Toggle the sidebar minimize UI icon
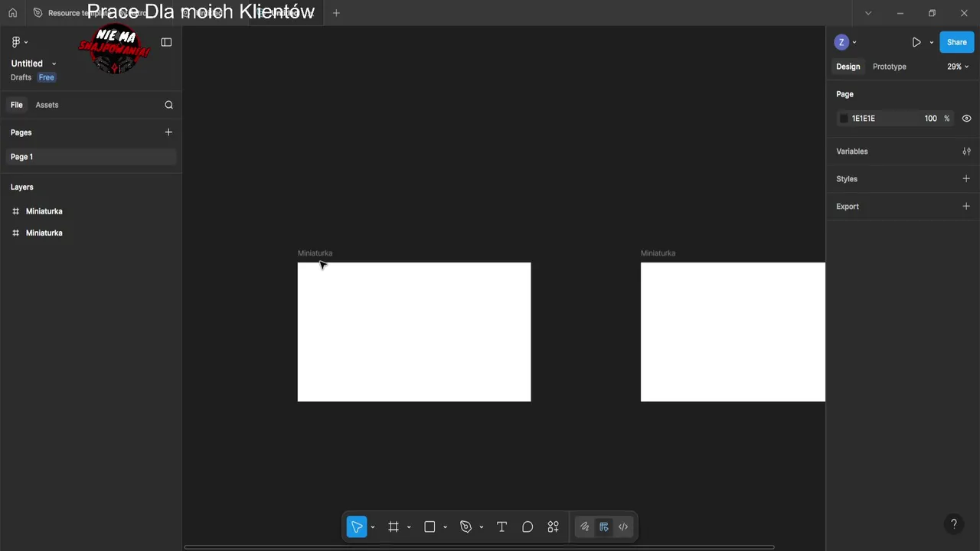 (x=166, y=42)
